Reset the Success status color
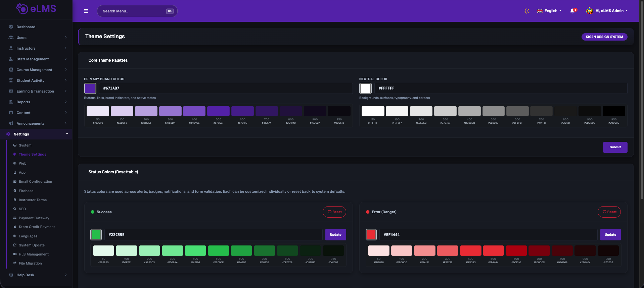Screen dimensions: 644x288 [x=334, y=212]
